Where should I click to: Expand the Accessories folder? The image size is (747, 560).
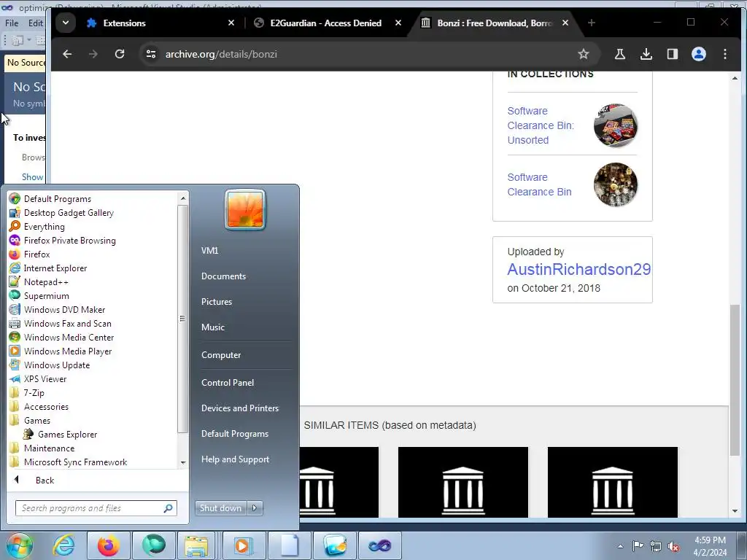pos(46,407)
